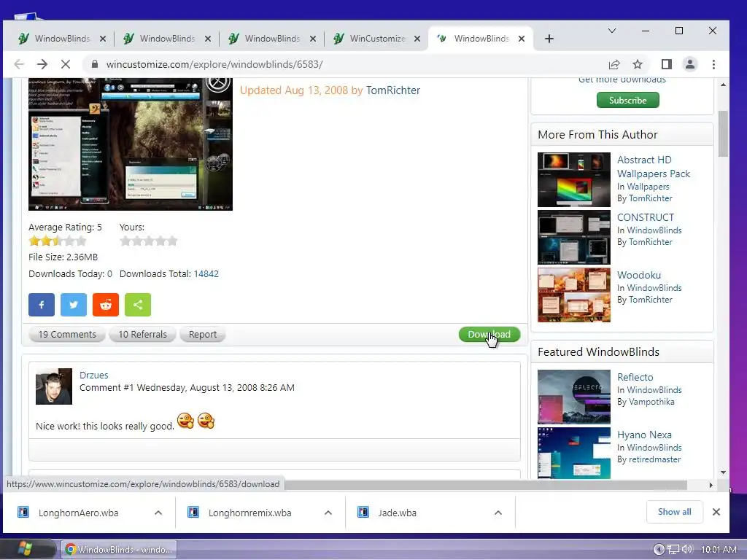The image size is (747, 560).
Task: Click the taskbar clock 10:01 AM
Action: [719, 550]
